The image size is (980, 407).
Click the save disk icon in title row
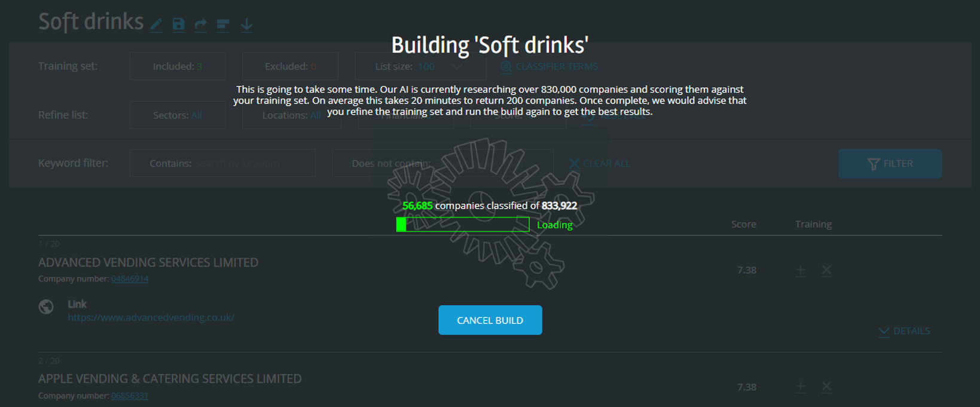point(178,25)
